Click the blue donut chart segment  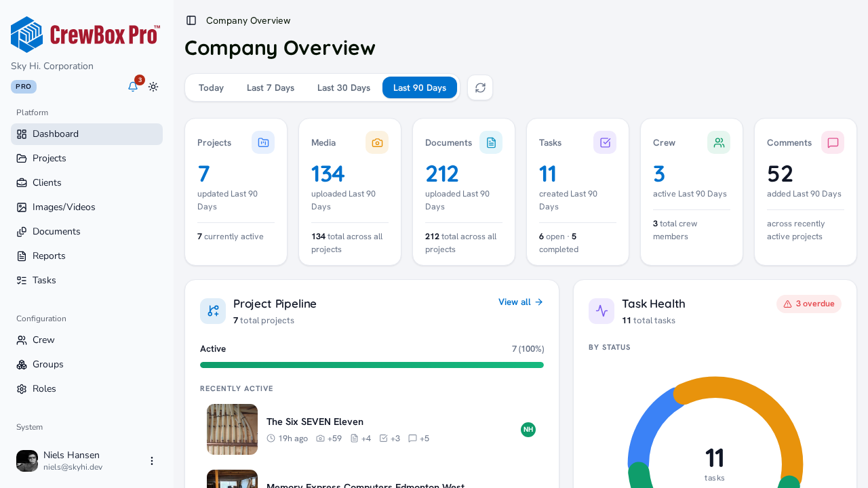(647, 424)
